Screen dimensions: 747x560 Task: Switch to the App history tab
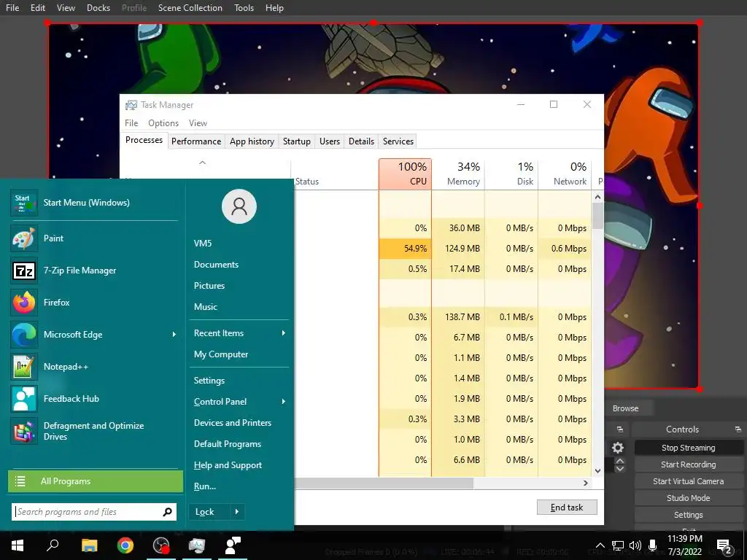click(252, 141)
